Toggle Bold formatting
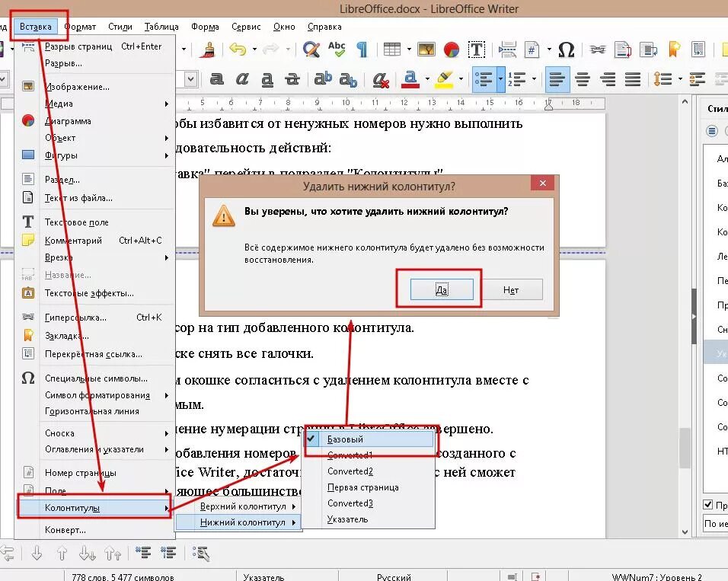The width and height of the screenshot is (728, 581). (216, 79)
